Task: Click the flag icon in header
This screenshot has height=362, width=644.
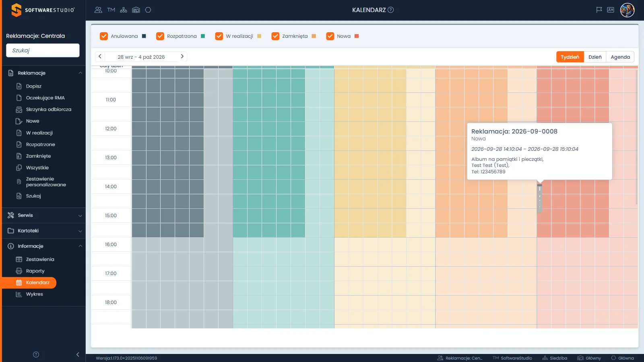Action: coord(599,10)
